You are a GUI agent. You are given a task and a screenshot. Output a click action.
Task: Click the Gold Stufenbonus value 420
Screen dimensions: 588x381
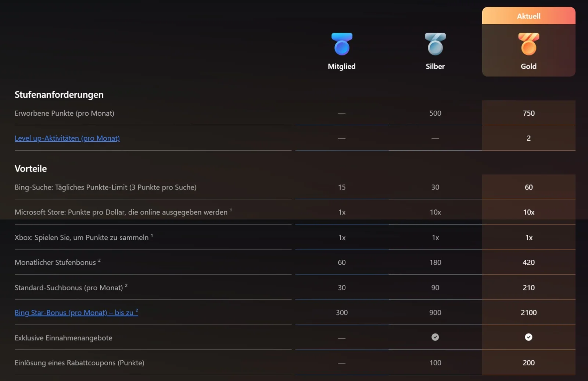528,262
